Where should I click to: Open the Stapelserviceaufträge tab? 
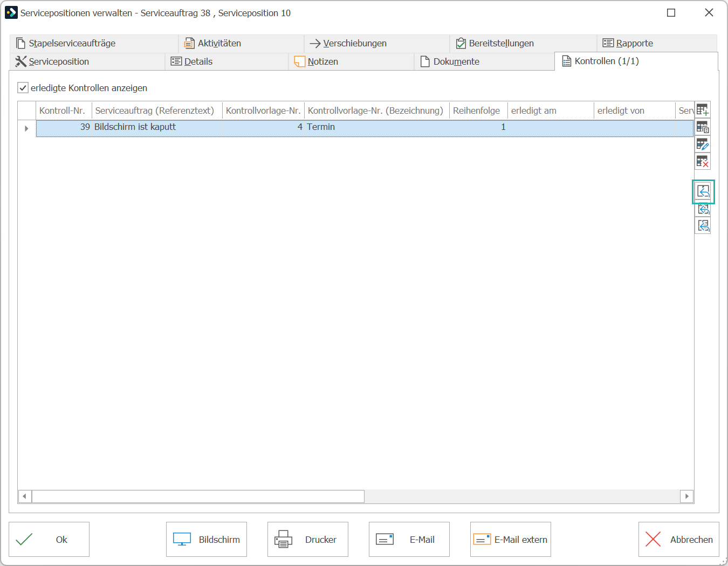(x=94, y=43)
